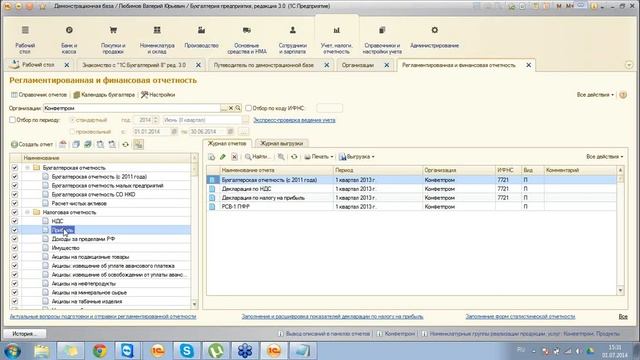
Task: Switch to Журнал выгрузки tab
Action: 281,144
